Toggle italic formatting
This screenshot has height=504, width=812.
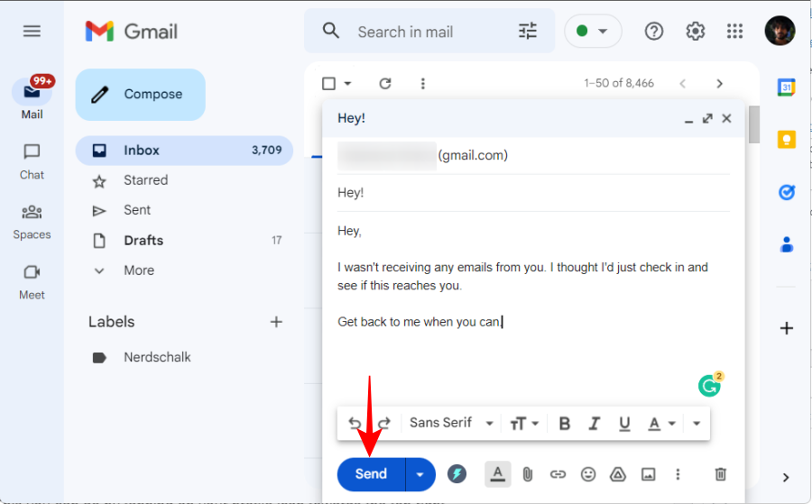[x=594, y=423]
